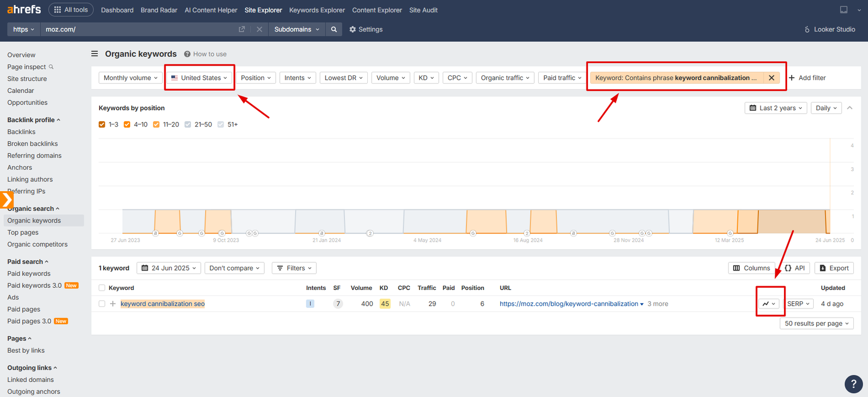Open Top pages report
Viewport: 868px width, 397px height.
click(x=23, y=232)
